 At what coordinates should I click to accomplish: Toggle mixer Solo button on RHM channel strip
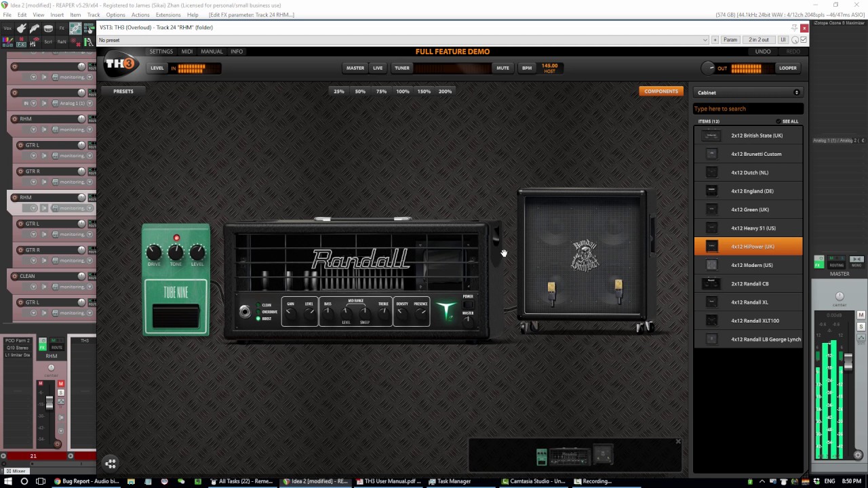[60, 392]
